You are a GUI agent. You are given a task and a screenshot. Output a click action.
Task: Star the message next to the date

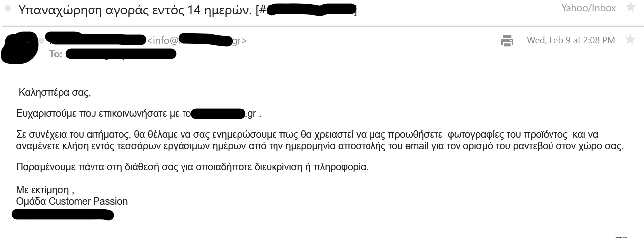(x=630, y=40)
